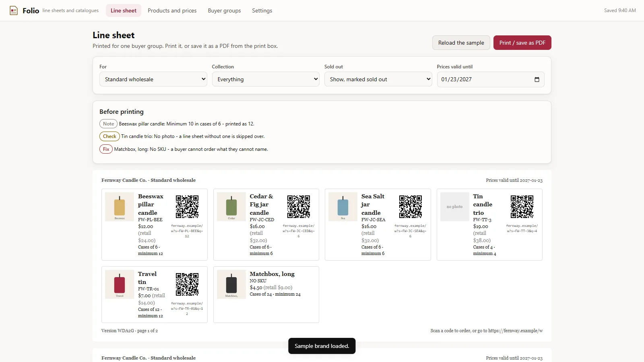Click the URL text under Beeswax QR code
Screen dimensions: 644x362
click(187, 231)
